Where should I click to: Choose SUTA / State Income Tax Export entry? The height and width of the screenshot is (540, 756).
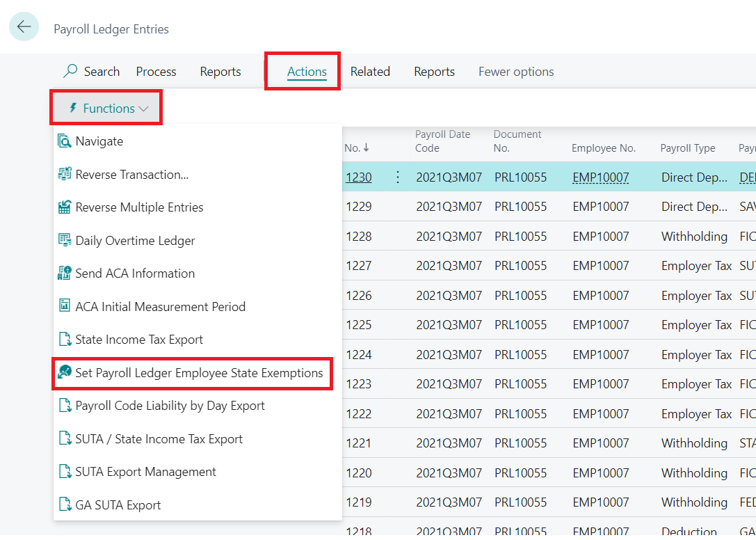pyautogui.click(x=159, y=438)
